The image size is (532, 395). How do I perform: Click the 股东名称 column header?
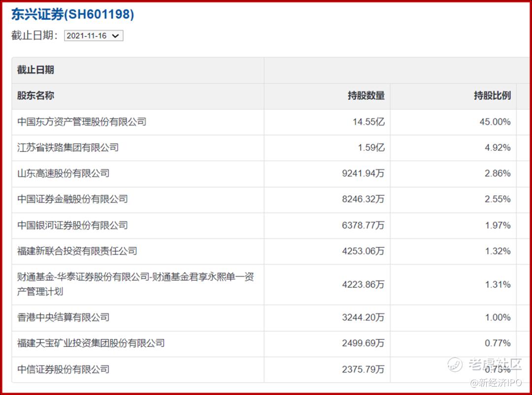click(35, 96)
